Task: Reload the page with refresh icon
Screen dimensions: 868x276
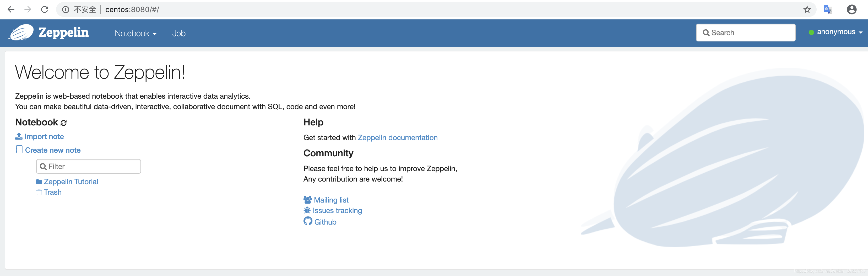Action: pos(45,9)
